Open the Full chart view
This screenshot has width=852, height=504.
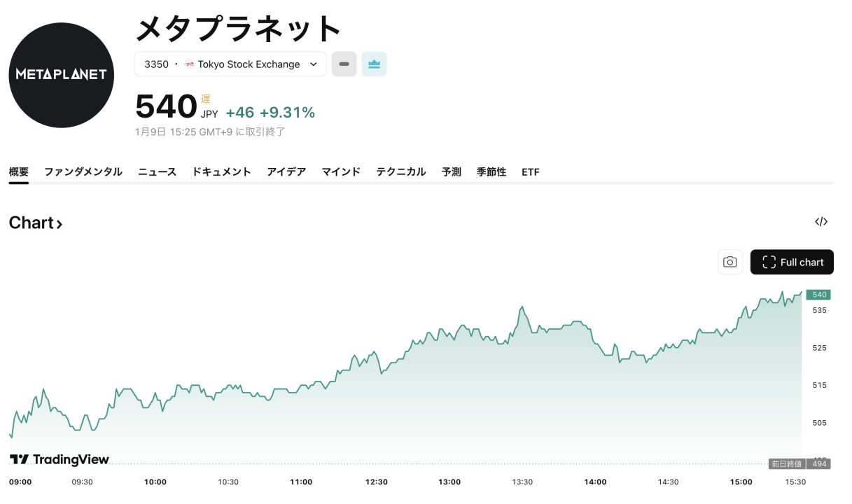[792, 262]
